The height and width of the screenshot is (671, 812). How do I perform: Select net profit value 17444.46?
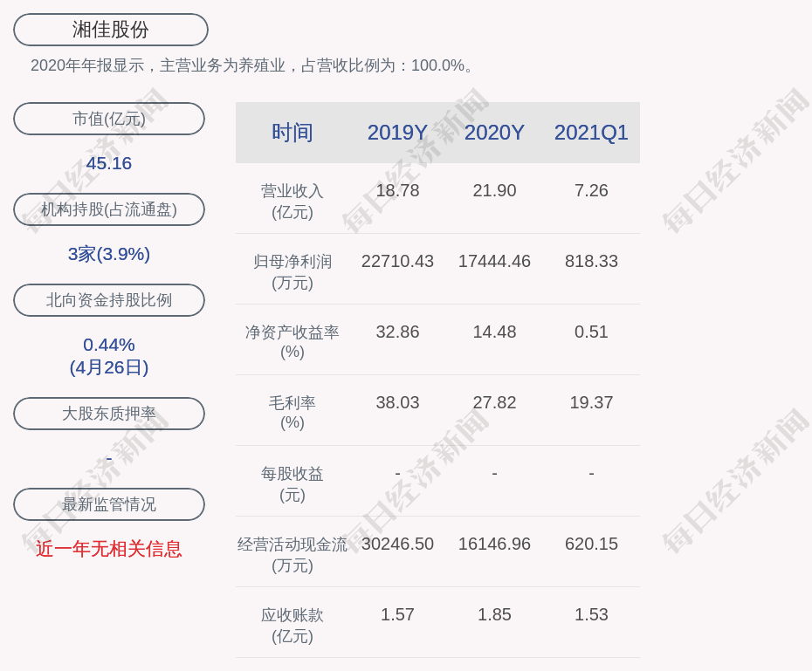494,261
